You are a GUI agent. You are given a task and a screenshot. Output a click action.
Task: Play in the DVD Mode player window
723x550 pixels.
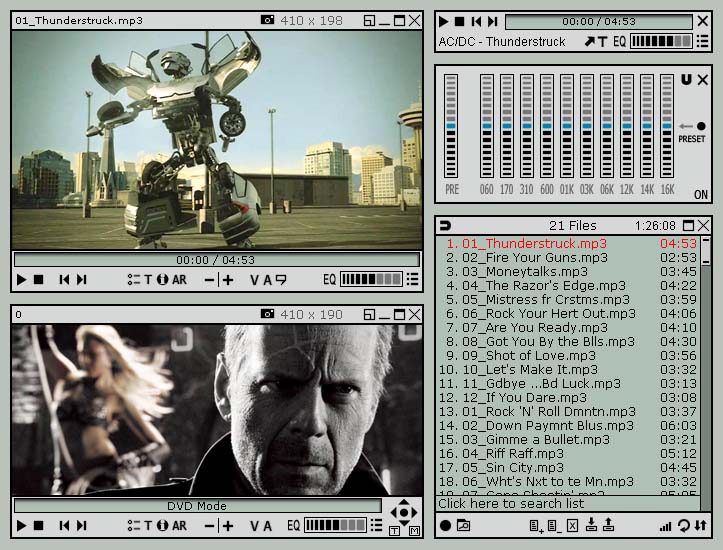(x=21, y=526)
